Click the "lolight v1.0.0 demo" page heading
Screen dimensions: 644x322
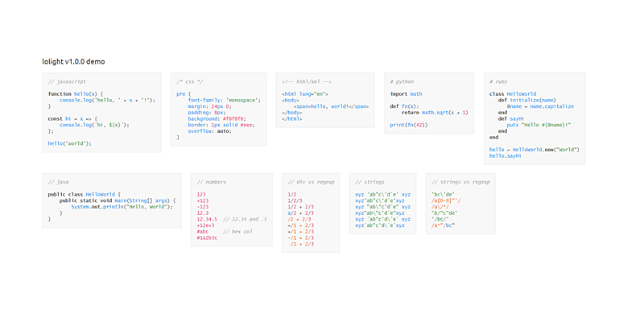[73, 61]
